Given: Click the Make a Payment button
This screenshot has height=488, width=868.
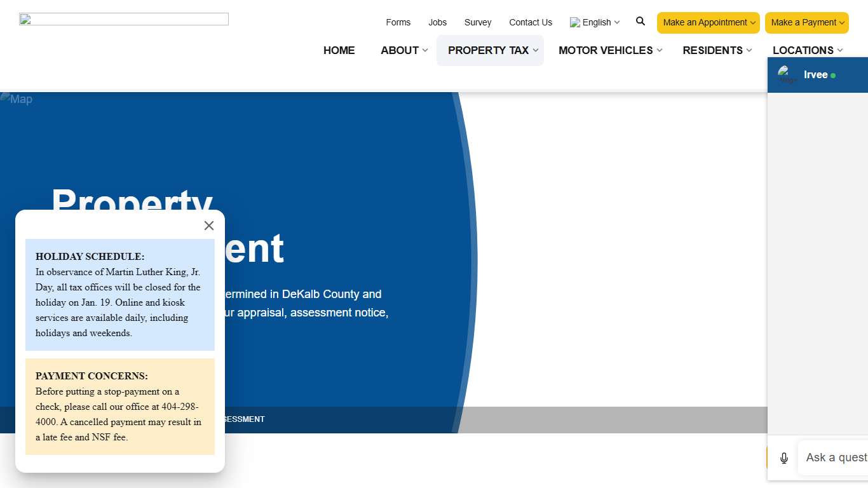Looking at the screenshot, I should (803, 22).
